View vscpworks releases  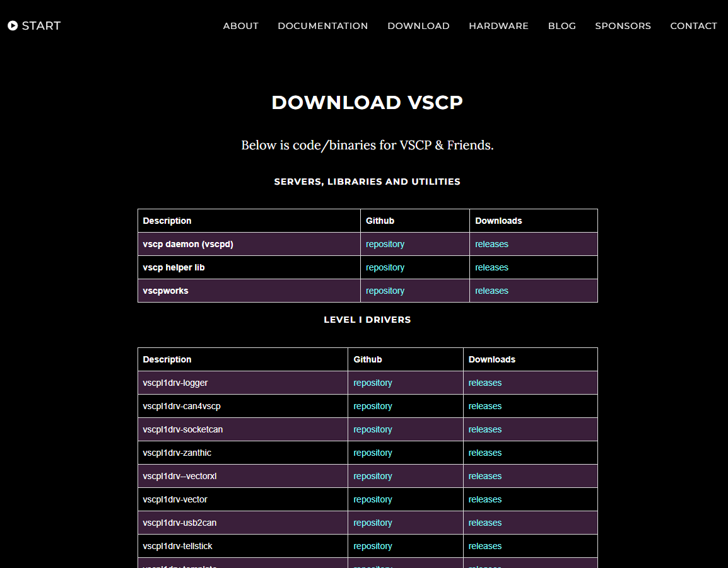[x=491, y=291]
